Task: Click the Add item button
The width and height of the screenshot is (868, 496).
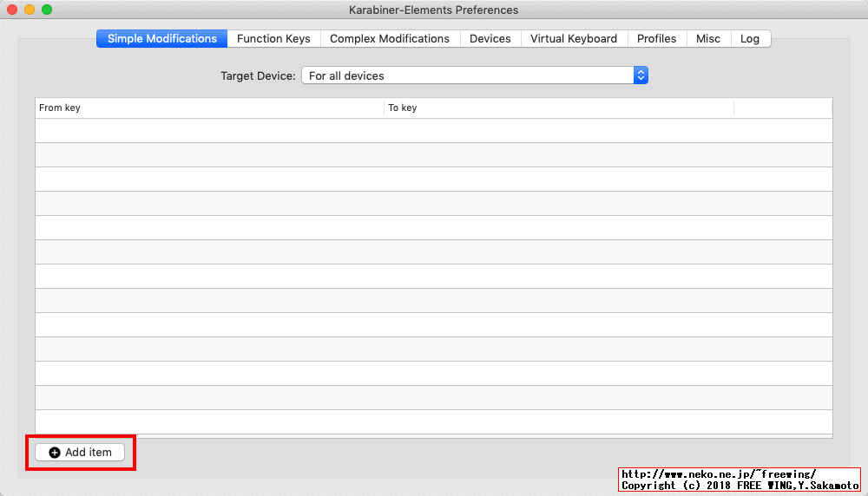Action: point(80,453)
